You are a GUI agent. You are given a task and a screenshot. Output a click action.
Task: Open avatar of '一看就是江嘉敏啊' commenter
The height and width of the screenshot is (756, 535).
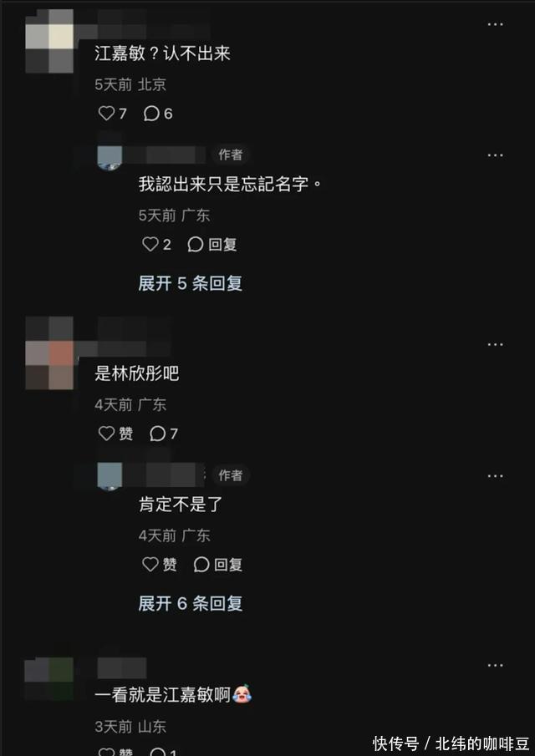pyautogui.click(x=49, y=679)
